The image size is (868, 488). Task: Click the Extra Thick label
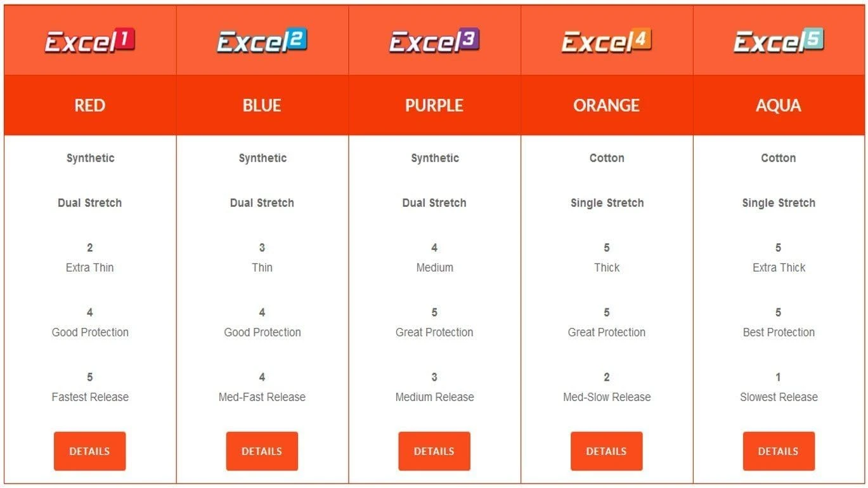779,268
